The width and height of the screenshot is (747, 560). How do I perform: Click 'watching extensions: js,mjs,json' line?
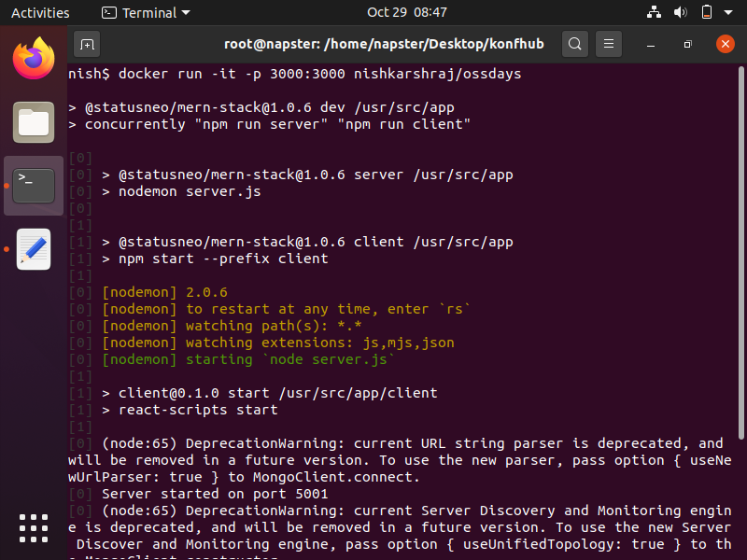point(278,343)
